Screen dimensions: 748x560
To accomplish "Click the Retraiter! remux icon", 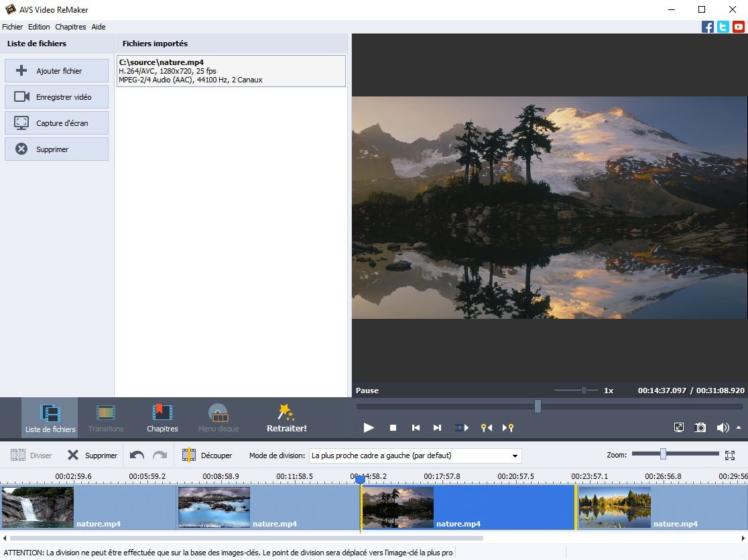I will point(286,417).
